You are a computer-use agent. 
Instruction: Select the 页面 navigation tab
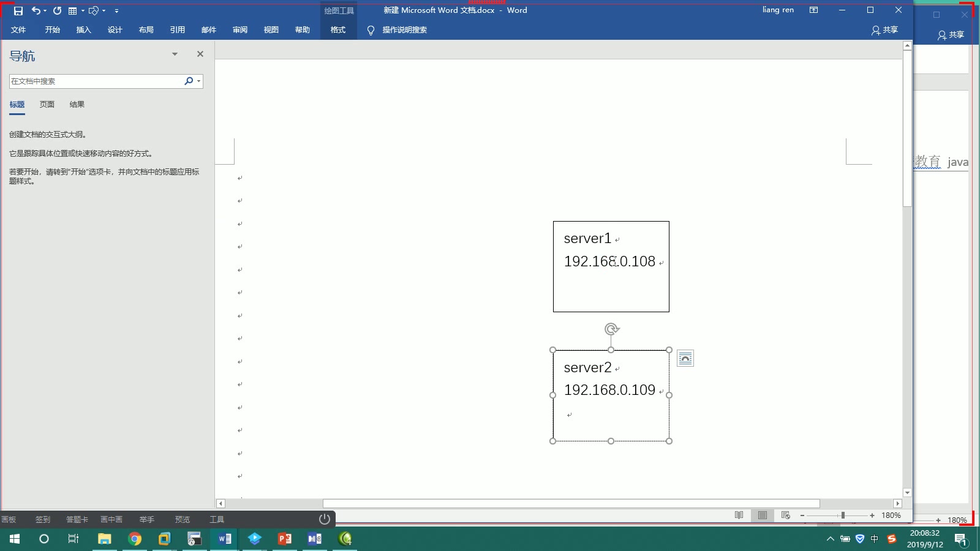click(47, 105)
